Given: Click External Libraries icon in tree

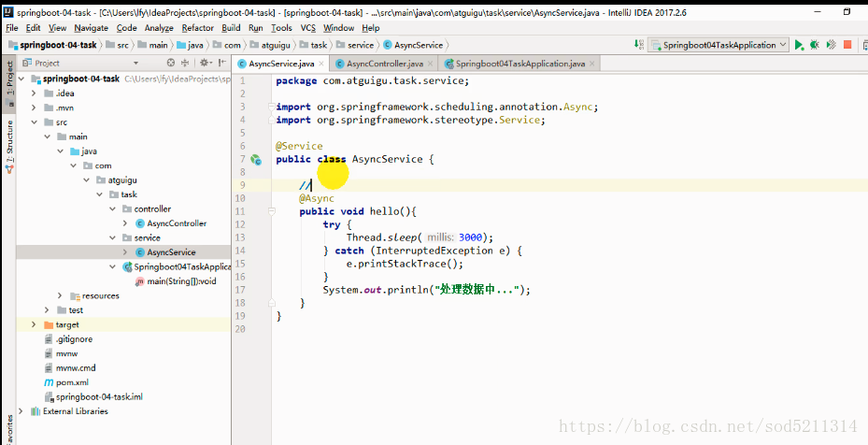Looking at the screenshot, I should point(36,411).
